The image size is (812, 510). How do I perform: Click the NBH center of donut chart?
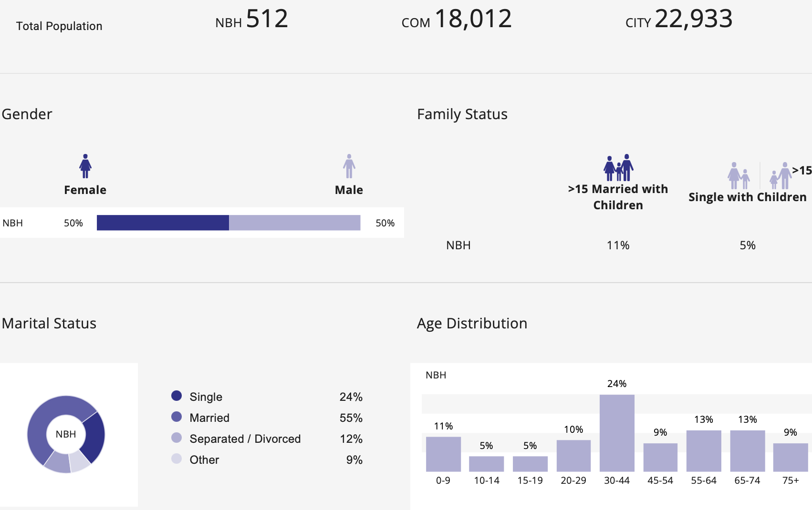coord(66,434)
